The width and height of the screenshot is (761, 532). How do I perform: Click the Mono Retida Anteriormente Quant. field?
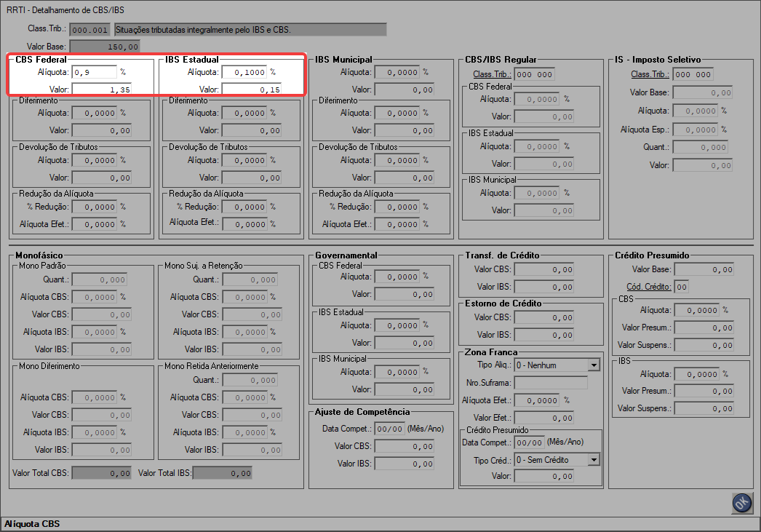[250, 380]
